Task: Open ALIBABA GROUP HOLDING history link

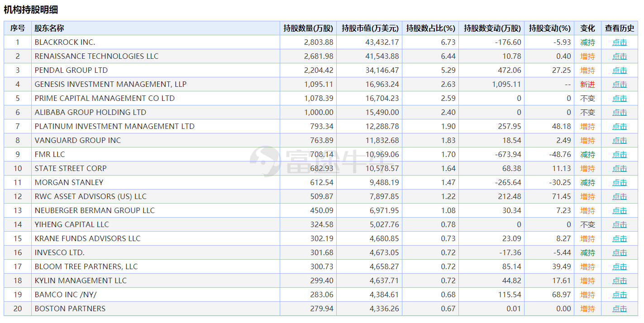Action: 620,113
